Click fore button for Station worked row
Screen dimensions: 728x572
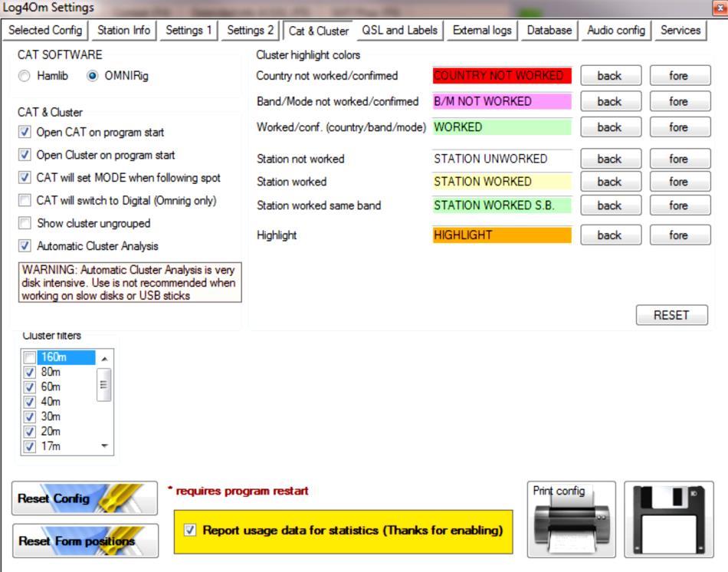click(x=680, y=181)
